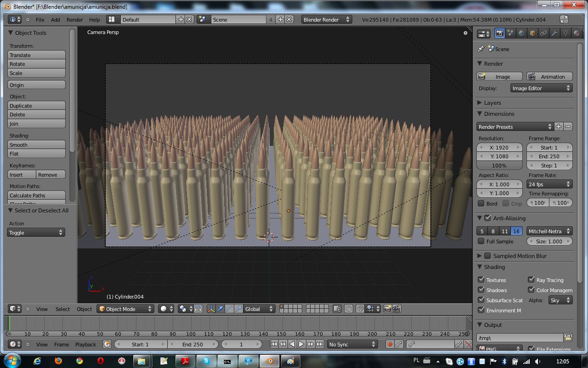Open the Object Mode selector
The height and width of the screenshot is (368, 588).
[125, 309]
